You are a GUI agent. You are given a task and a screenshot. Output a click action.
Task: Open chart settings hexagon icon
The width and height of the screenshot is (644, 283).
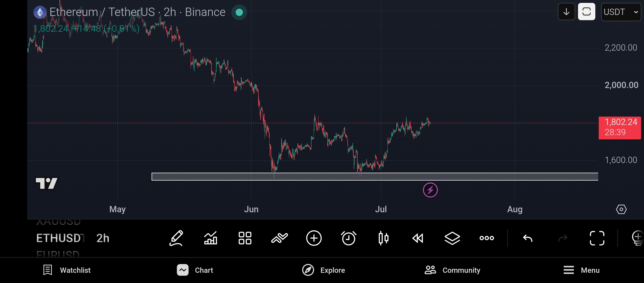point(621,209)
